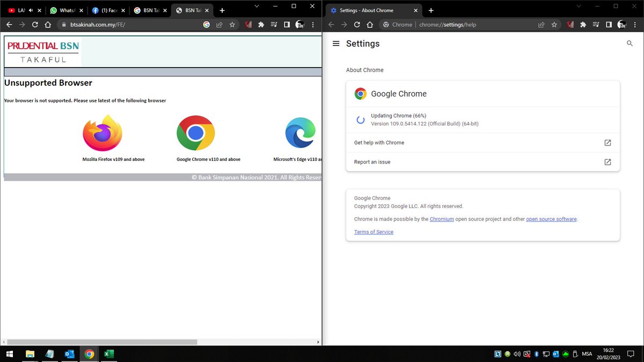This screenshot has height=362, width=644.
Task: Click Google icon in btsakinah address bar
Action: coord(207,25)
